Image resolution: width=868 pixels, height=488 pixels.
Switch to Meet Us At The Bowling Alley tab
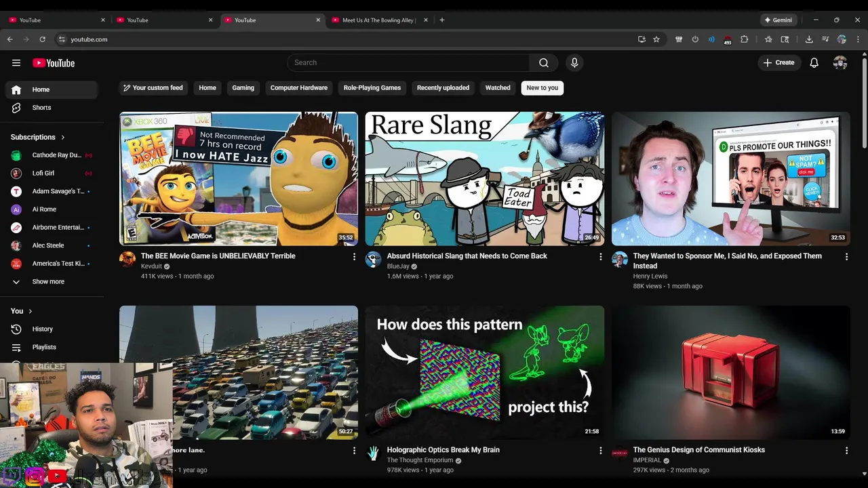pyautogui.click(x=380, y=20)
